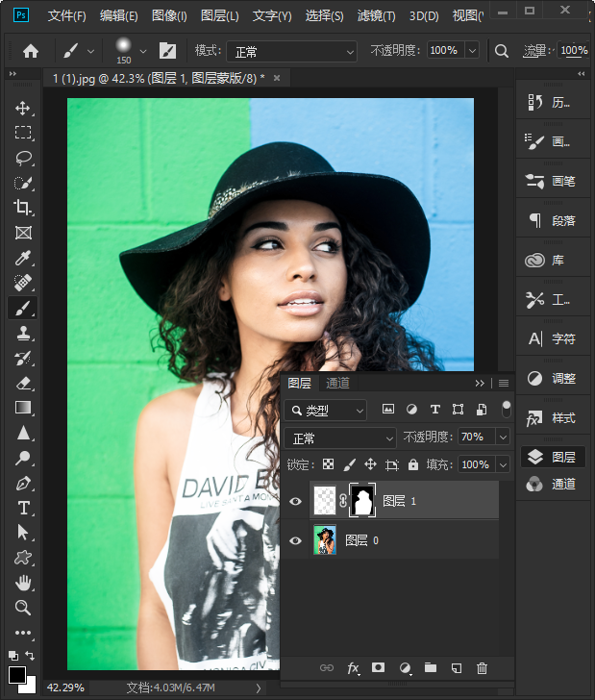Select the Horizontal Type tool
The image size is (595, 700).
coord(23,508)
